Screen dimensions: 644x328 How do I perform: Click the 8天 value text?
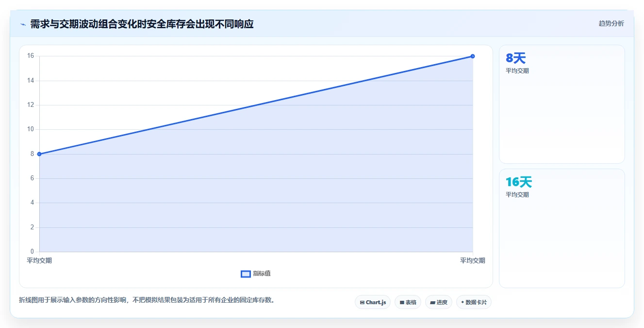click(x=515, y=58)
